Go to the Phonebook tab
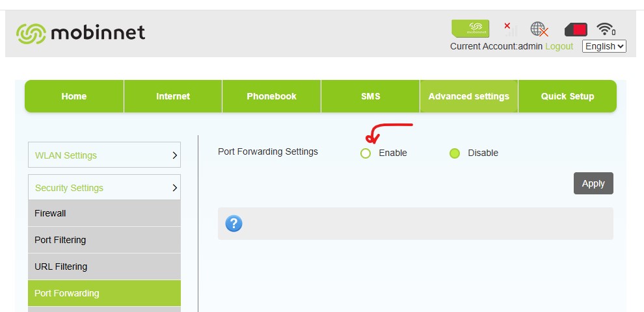 [271, 96]
